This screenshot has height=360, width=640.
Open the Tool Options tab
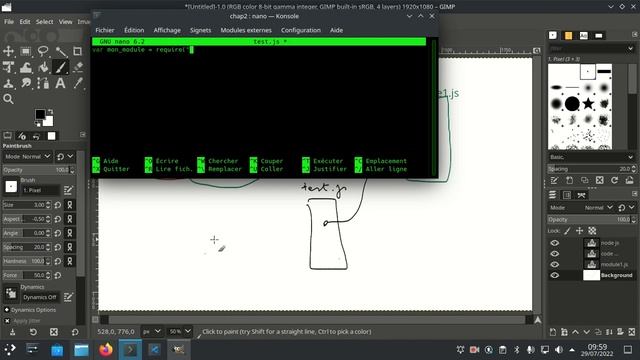point(7,136)
